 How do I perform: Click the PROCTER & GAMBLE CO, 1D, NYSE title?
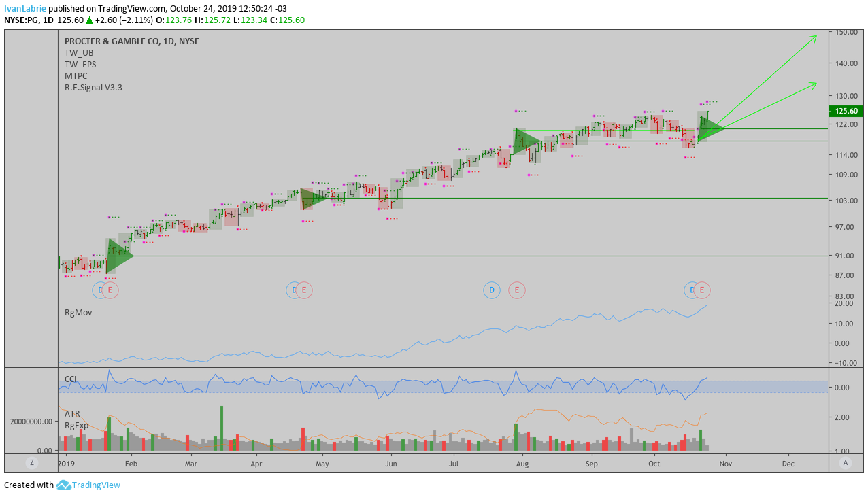132,41
